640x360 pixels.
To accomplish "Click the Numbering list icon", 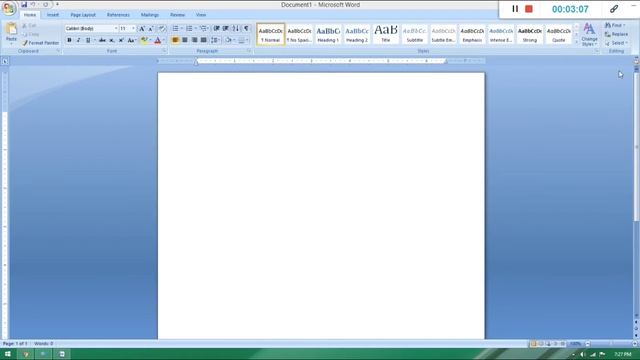I will pyautogui.click(x=189, y=29).
